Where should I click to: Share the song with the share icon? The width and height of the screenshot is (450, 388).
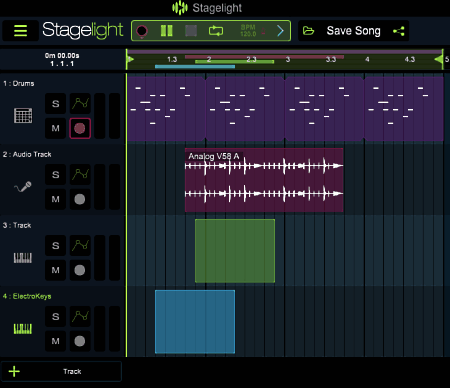click(399, 31)
